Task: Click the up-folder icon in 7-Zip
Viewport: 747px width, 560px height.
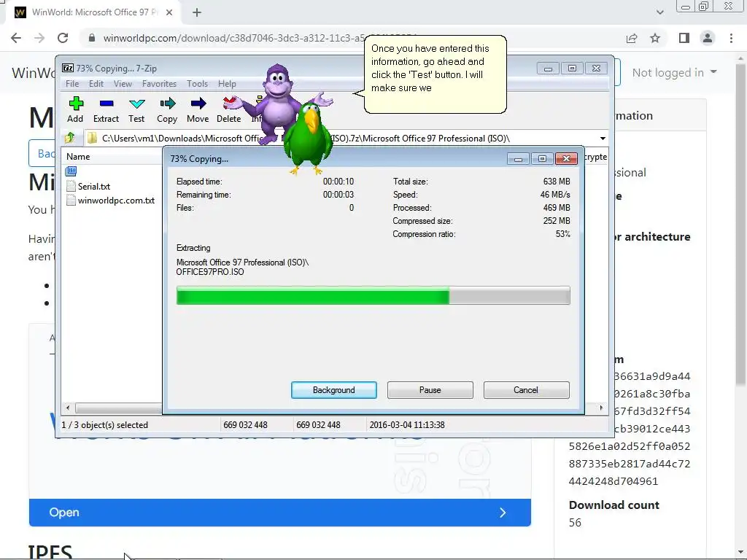Action: coord(69,138)
